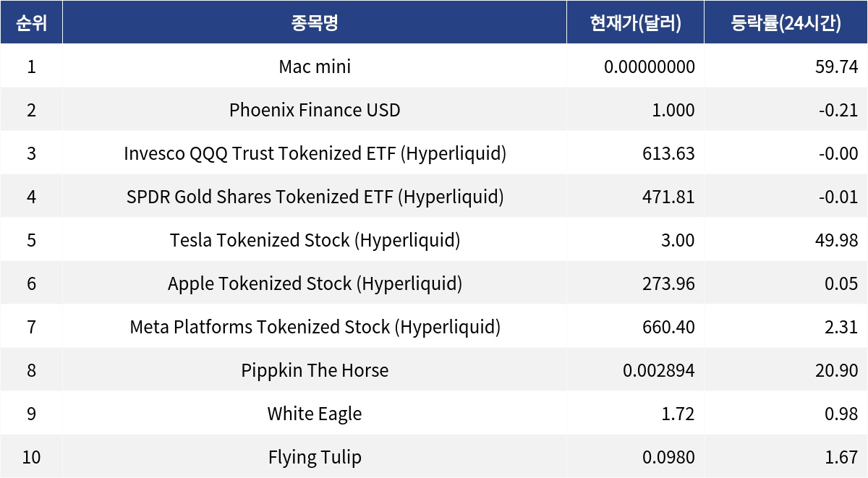868x478 pixels.
Task: Select Apple Tokenized Stock (Hyperliquid)
Action: [x=315, y=283]
